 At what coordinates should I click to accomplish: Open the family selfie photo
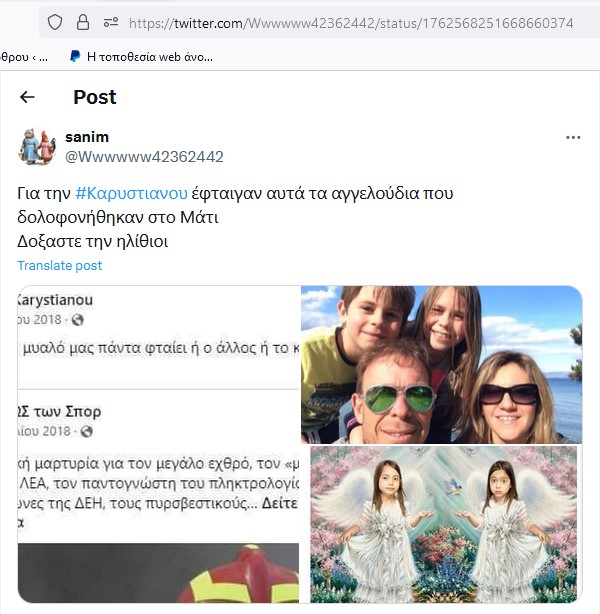pyautogui.click(x=441, y=365)
